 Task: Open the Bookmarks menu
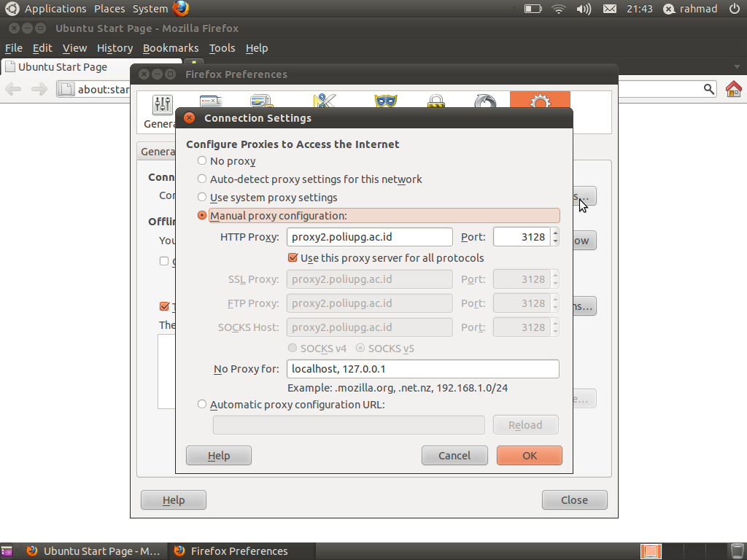click(x=171, y=48)
